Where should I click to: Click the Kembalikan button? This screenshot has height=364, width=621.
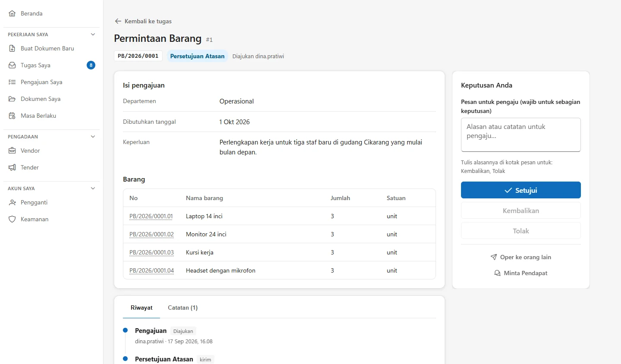(x=521, y=210)
